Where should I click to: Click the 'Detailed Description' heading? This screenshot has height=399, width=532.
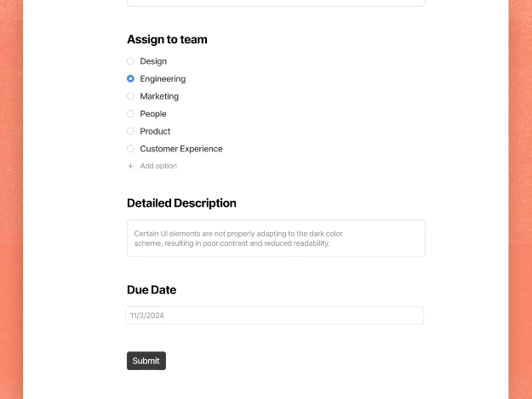[181, 203]
